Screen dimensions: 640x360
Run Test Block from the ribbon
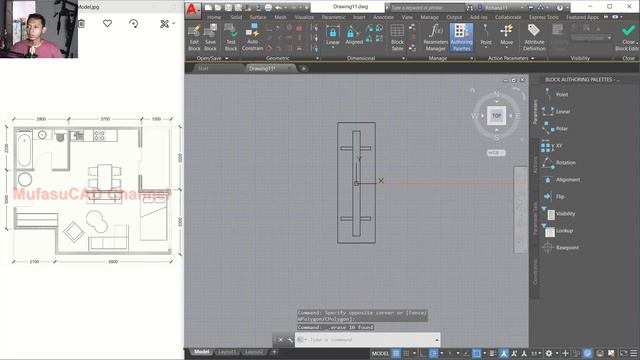[231, 37]
